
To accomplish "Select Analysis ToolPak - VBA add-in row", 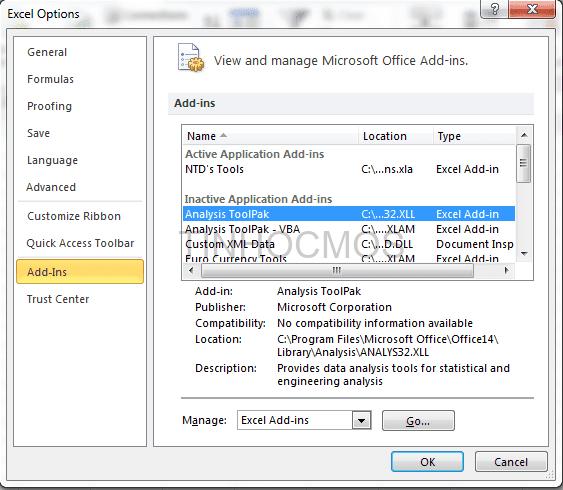I will click(349, 229).
